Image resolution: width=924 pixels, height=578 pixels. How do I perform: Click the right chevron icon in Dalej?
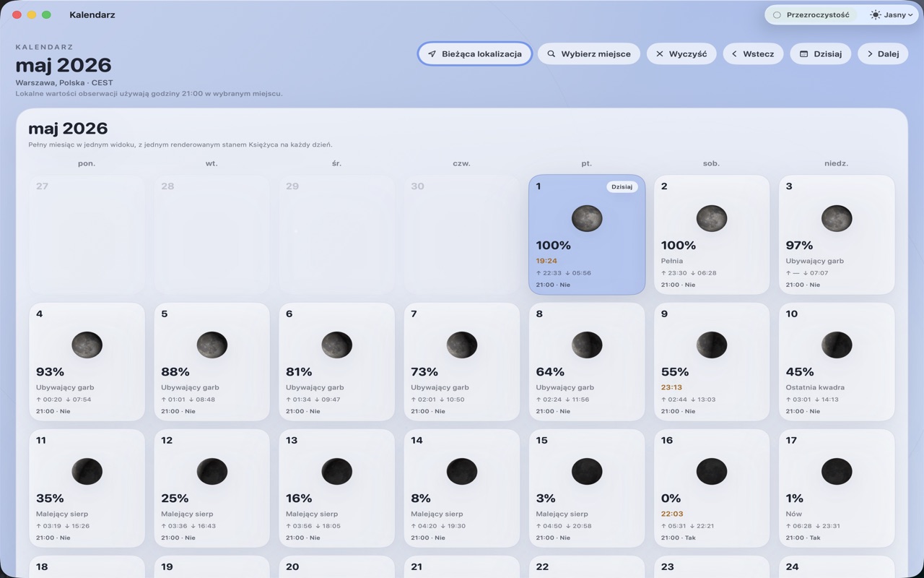pyautogui.click(x=870, y=54)
